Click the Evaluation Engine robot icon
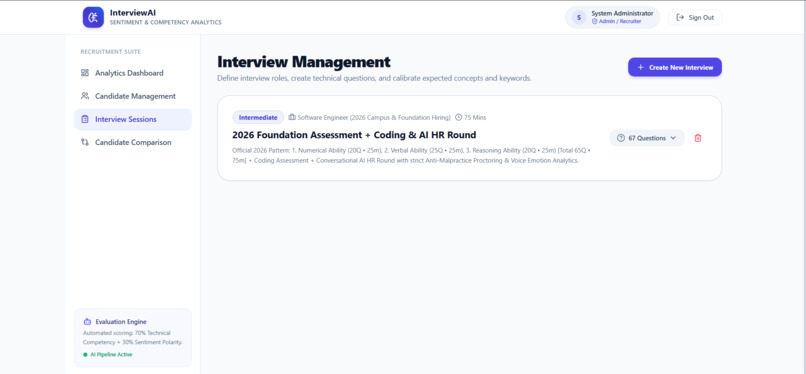The height and width of the screenshot is (374, 806). [87, 322]
